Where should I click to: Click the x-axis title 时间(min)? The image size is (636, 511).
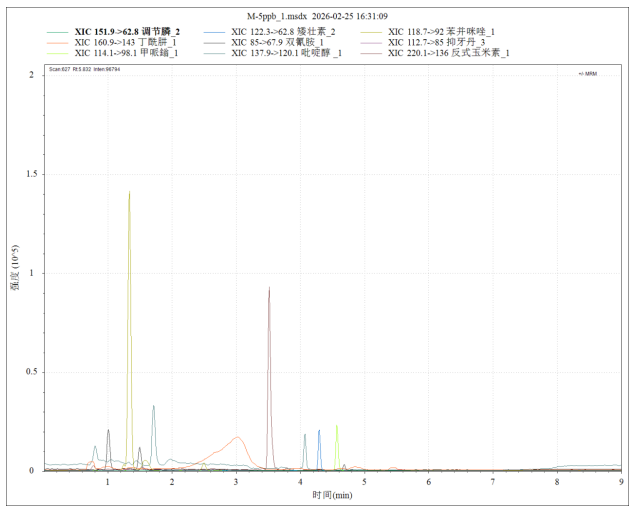pos(332,495)
